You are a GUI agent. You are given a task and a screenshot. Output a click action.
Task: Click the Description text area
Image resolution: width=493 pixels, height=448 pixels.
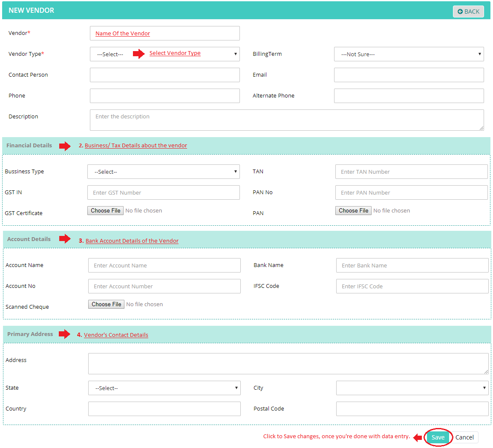(x=287, y=120)
